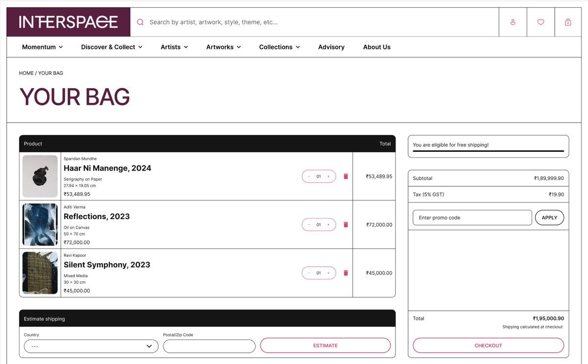Open the Country dropdown
This screenshot has height=364, width=588.
click(x=91, y=346)
